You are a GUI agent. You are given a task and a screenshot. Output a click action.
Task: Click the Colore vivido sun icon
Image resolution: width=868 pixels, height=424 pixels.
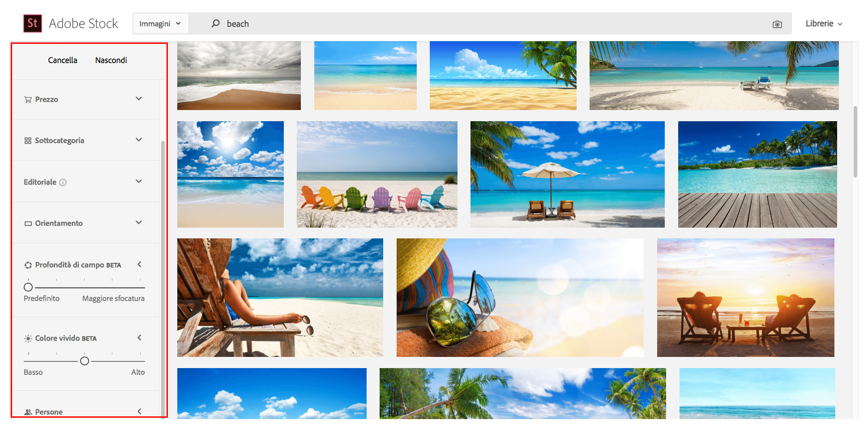[x=28, y=339]
